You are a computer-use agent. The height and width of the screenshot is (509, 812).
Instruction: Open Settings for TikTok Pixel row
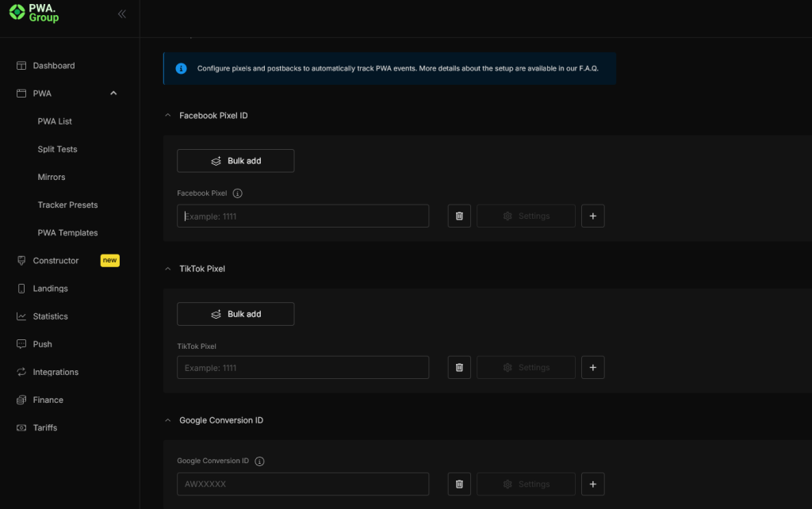coord(526,368)
